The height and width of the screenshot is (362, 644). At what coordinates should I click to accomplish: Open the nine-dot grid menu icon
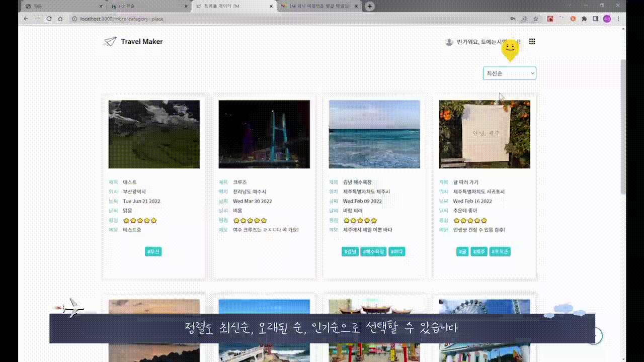pyautogui.click(x=532, y=42)
